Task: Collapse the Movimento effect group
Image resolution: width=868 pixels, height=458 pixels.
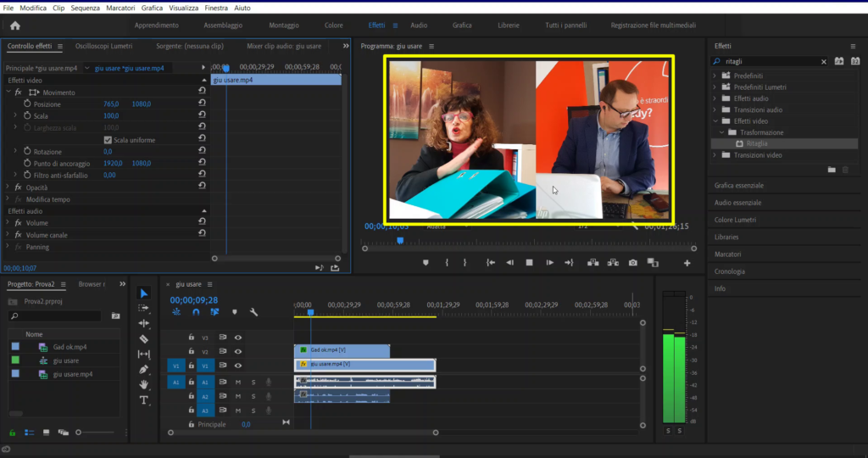Action: [8, 92]
